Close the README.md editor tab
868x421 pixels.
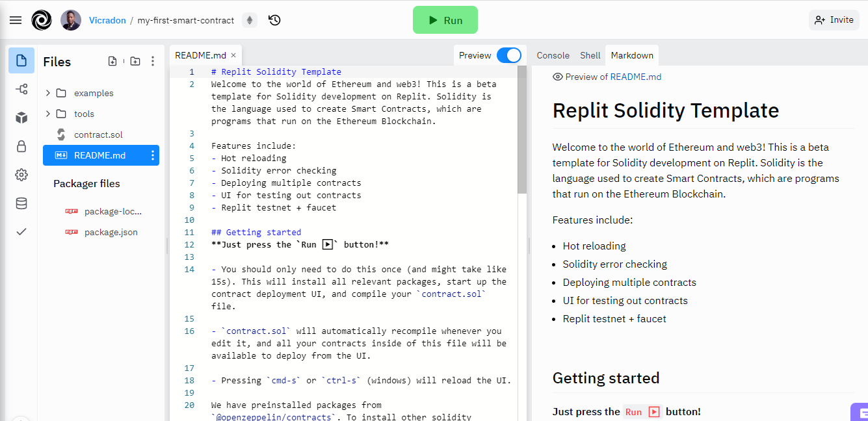pos(233,55)
